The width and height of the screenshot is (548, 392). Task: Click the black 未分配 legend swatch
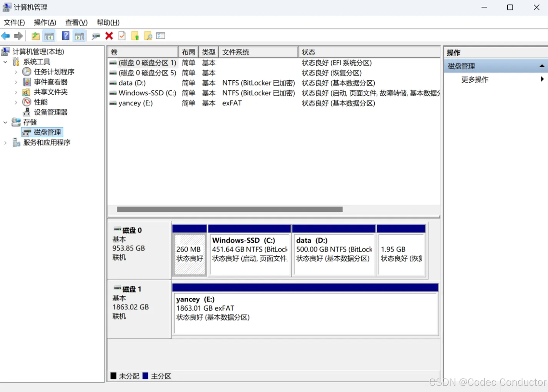coord(114,376)
